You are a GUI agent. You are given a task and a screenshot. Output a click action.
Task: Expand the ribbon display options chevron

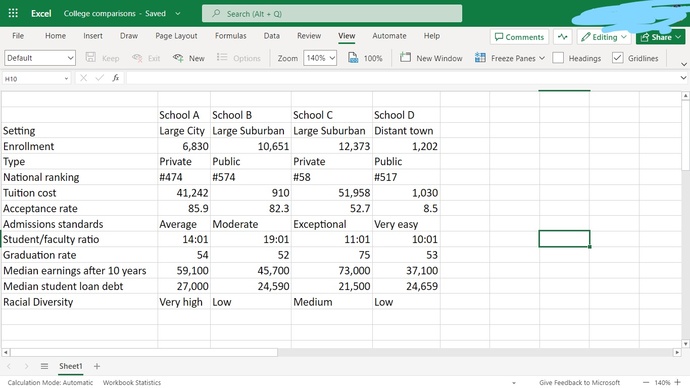(683, 64)
